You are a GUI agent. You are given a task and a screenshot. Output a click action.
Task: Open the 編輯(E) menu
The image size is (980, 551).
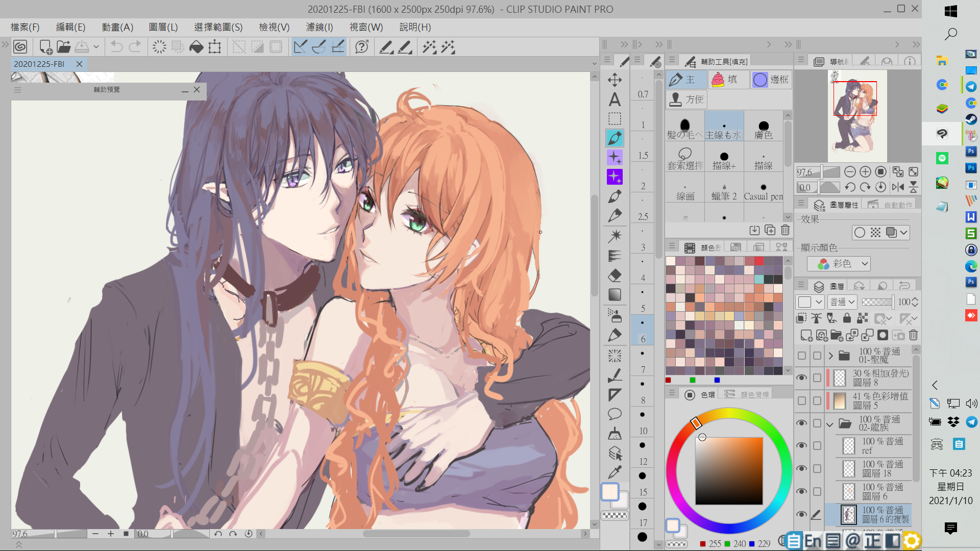[x=70, y=27]
